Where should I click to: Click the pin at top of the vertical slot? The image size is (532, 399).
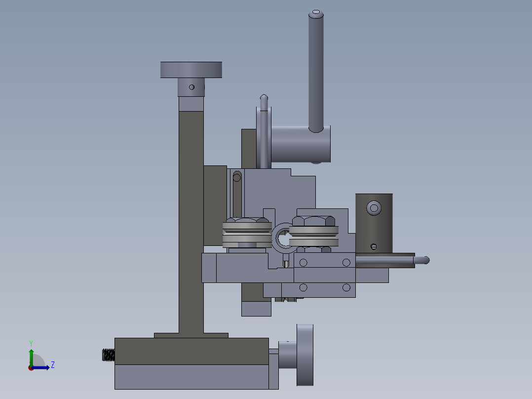point(237,178)
